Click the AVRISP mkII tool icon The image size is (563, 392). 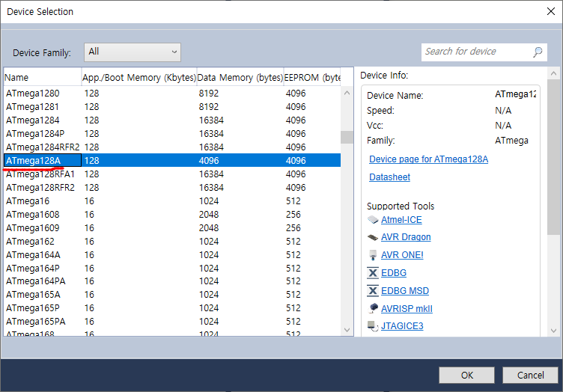(x=373, y=308)
